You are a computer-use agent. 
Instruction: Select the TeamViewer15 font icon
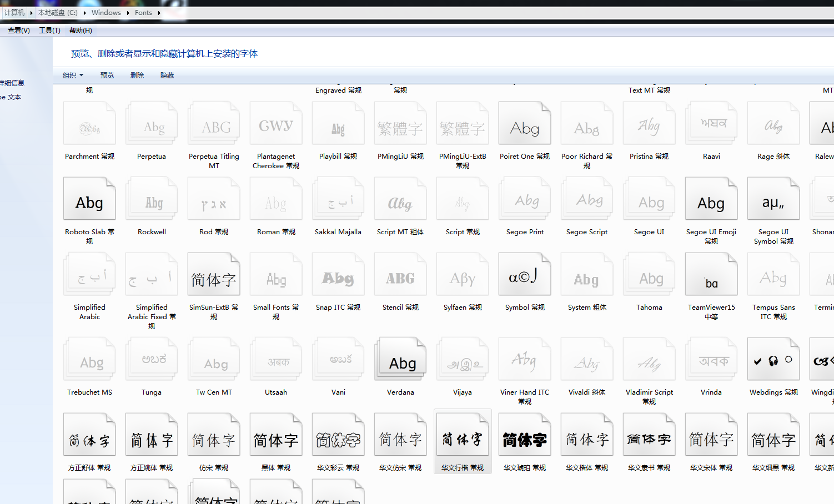click(x=711, y=274)
